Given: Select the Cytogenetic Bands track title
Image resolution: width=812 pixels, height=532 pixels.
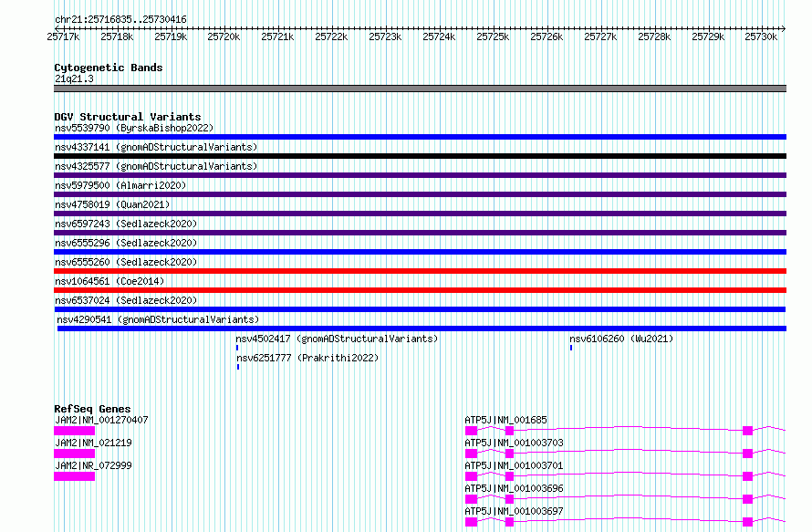Looking at the screenshot, I should tap(109, 68).
